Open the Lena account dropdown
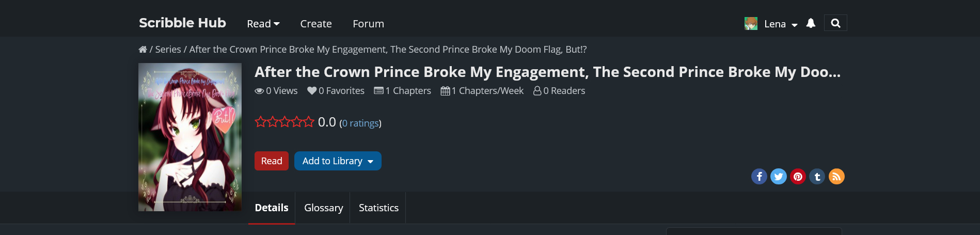This screenshot has width=980, height=235. [x=780, y=24]
